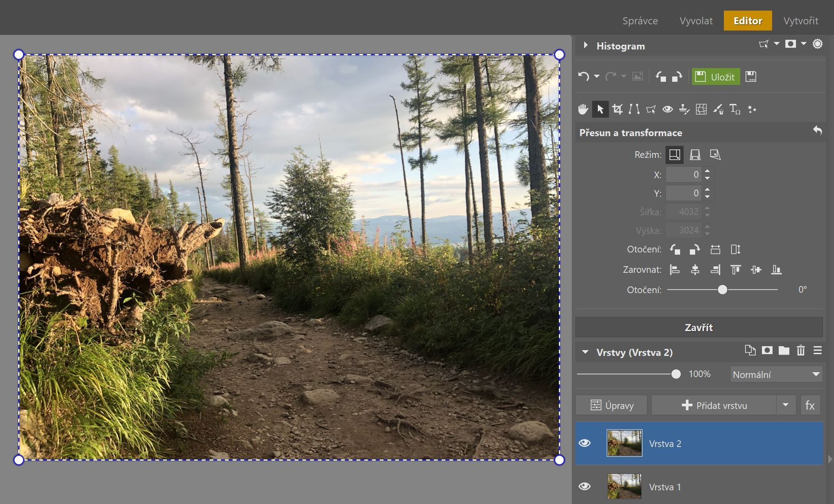The height and width of the screenshot is (504, 834).
Task: Open the Normální blend mode dropdown
Action: (x=776, y=374)
